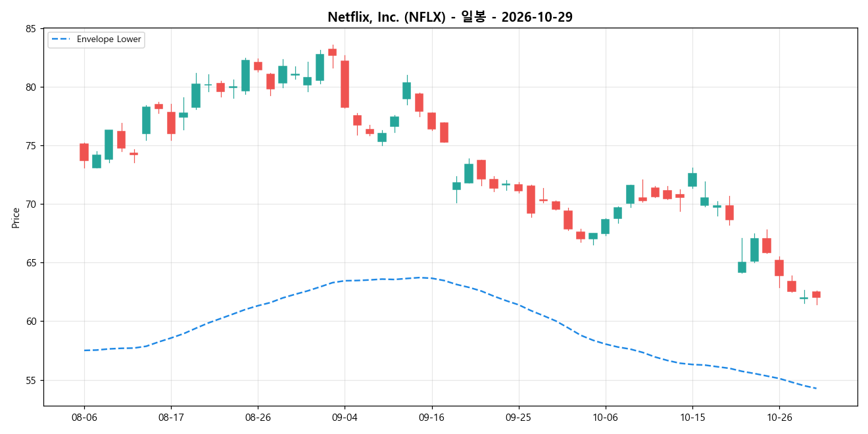
Task: Click the 70 y-axis tick label
Action: click(x=31, y=204)
